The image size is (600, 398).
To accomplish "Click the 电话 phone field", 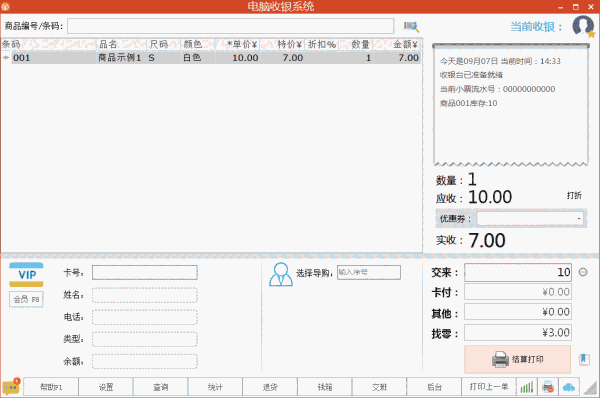I will (145, 317).
